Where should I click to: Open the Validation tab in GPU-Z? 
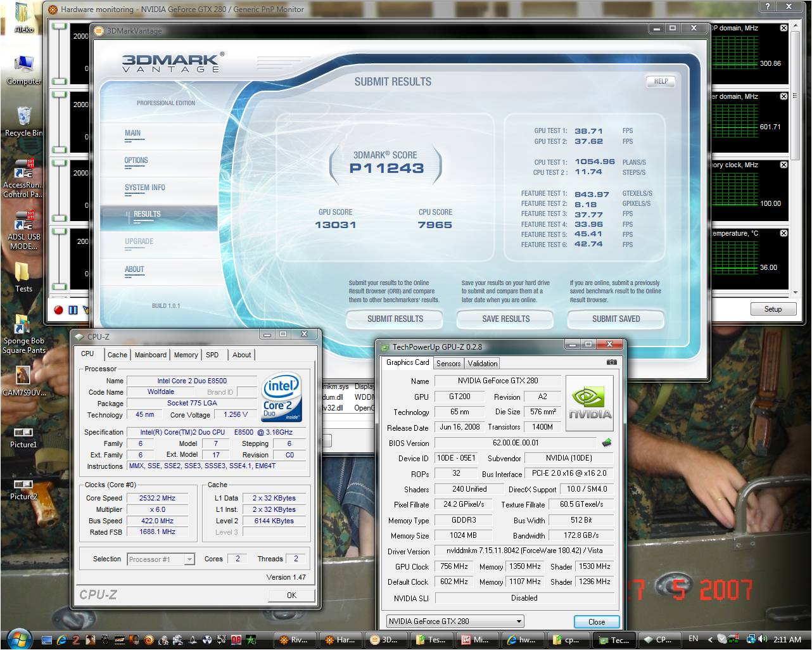tap(483, 364)
